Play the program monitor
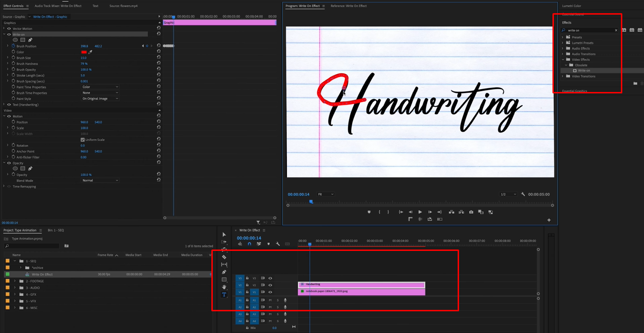644x333 pixels. pyautogui.click(x=420, y=212)
